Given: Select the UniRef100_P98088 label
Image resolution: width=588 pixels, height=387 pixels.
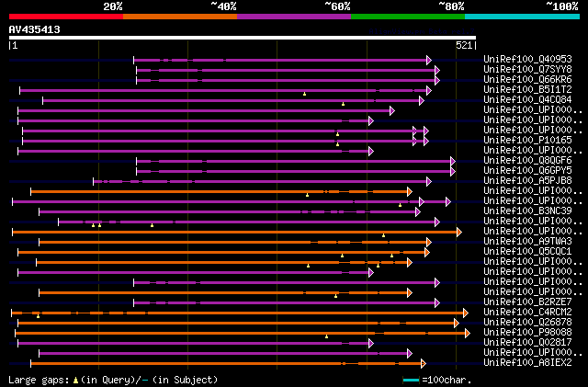Looking at the screenshot, I should tap(527, 333).
